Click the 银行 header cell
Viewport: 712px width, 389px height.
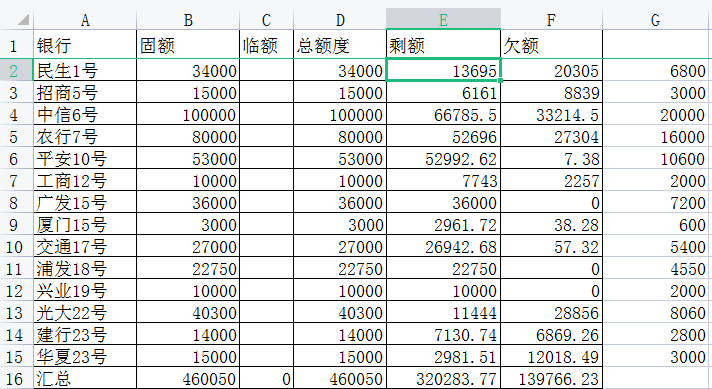[85, 45]
